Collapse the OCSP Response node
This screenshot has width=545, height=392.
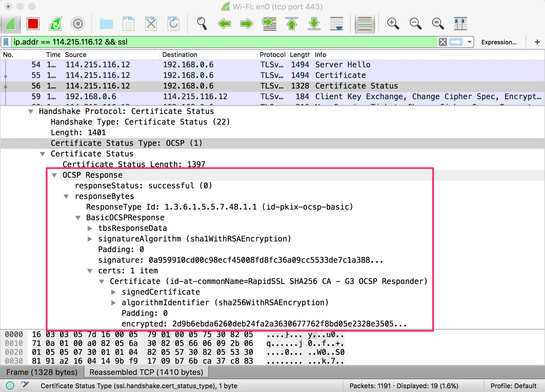pyautogui.click(x=54, y=175)
